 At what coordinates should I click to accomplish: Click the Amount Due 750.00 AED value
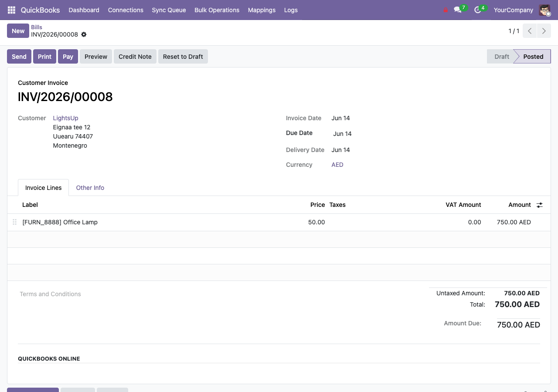pos(518,325)
